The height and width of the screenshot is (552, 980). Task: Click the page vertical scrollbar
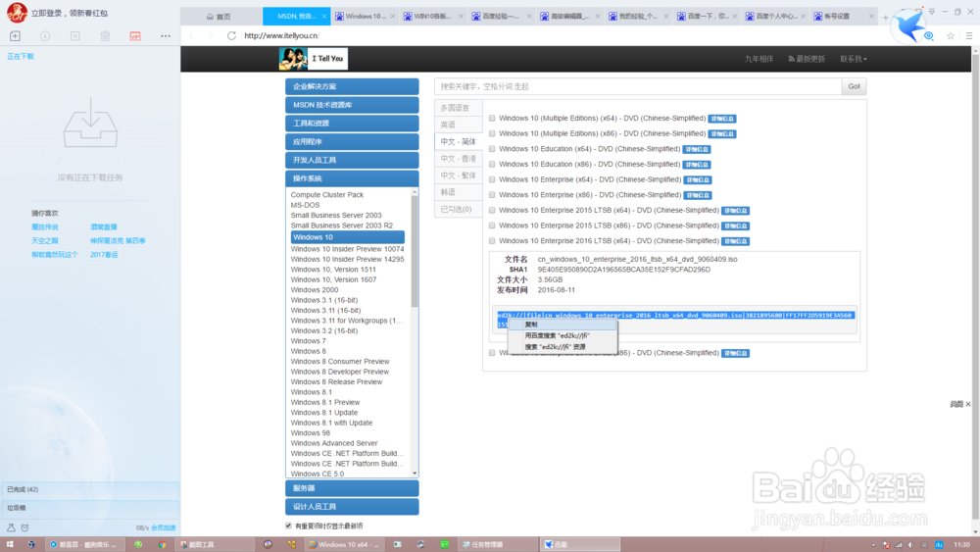(975, 287)
